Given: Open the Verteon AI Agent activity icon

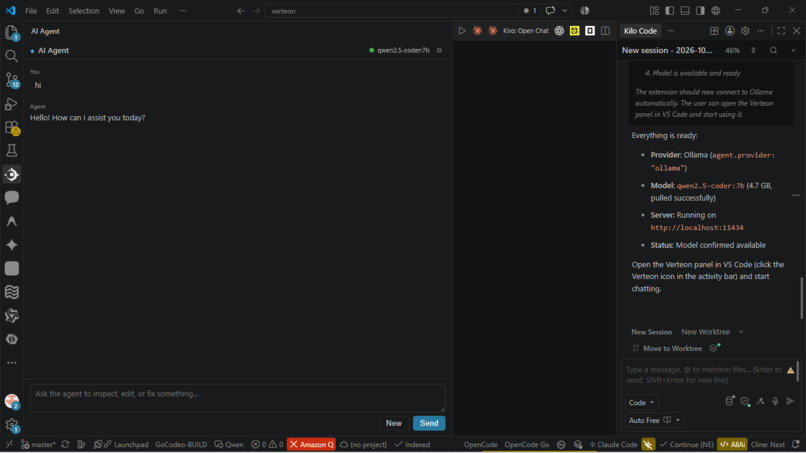Looking at the screenshot, I should click(x=11, y=174).
